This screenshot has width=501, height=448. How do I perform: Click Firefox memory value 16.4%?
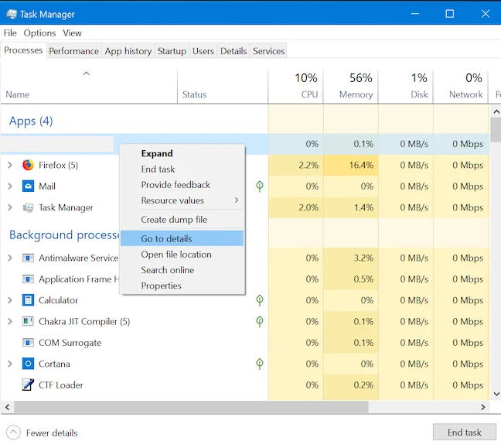[361, 165]
